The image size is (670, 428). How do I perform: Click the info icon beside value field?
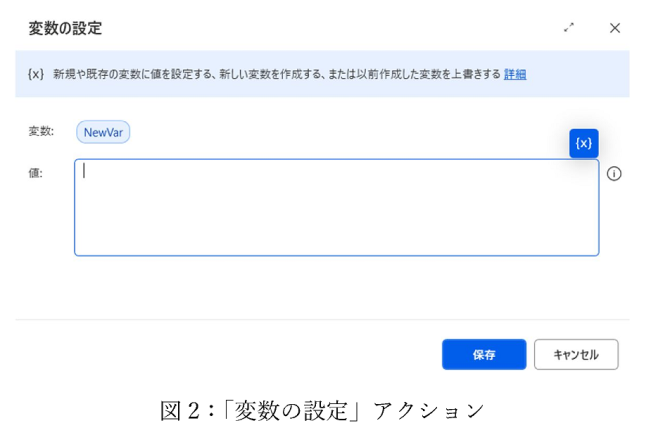coord(614,173)
